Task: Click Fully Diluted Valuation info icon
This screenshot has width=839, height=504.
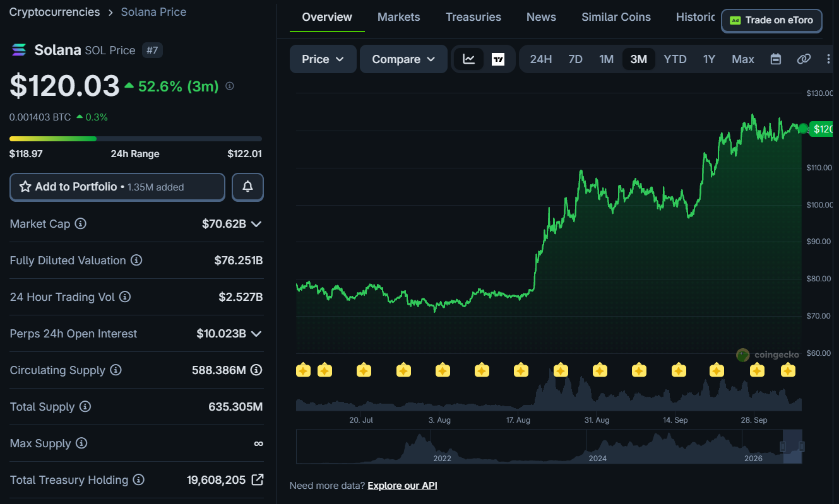Action: pos(136,261)
